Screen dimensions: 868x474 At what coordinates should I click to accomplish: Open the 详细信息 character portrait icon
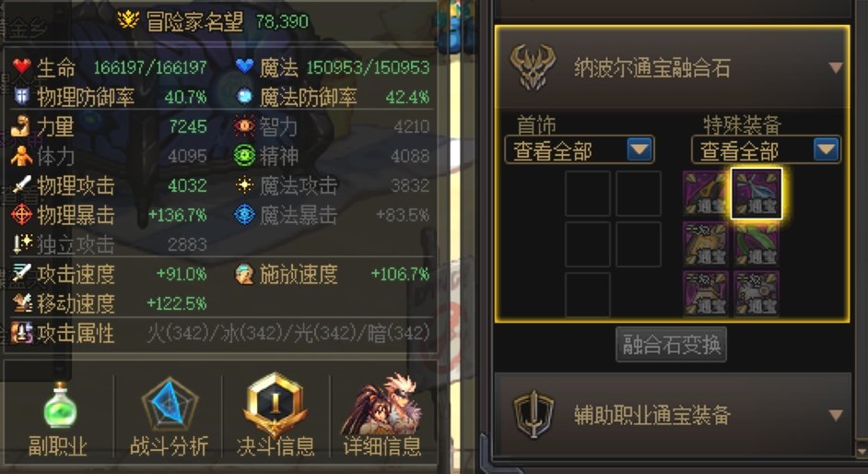click(382, 405)
